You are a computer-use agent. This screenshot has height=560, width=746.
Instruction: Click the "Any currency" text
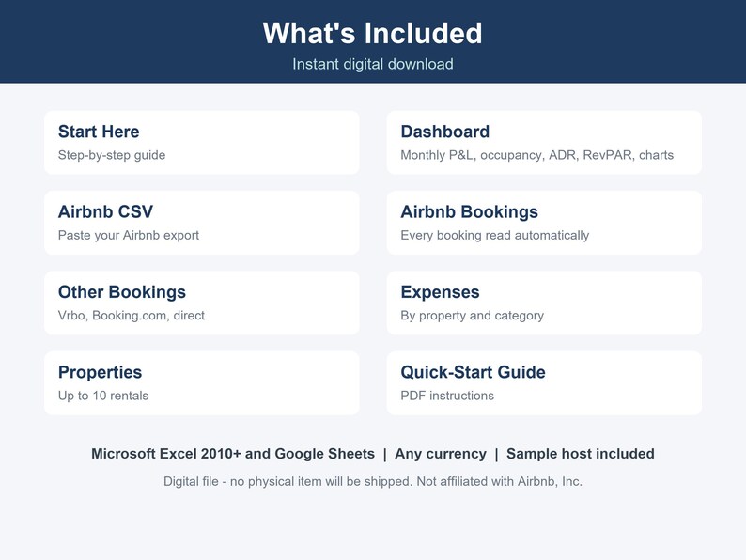point(441,454)
